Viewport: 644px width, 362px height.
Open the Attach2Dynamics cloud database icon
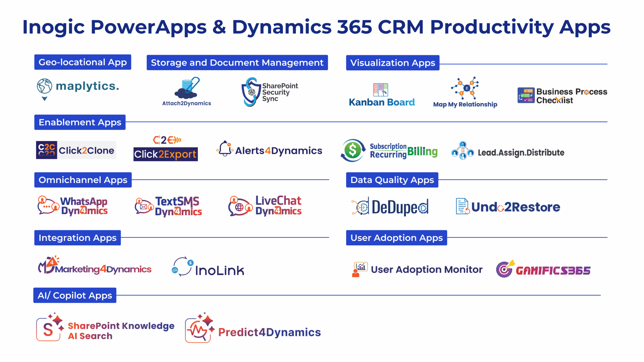pos(187,88)
